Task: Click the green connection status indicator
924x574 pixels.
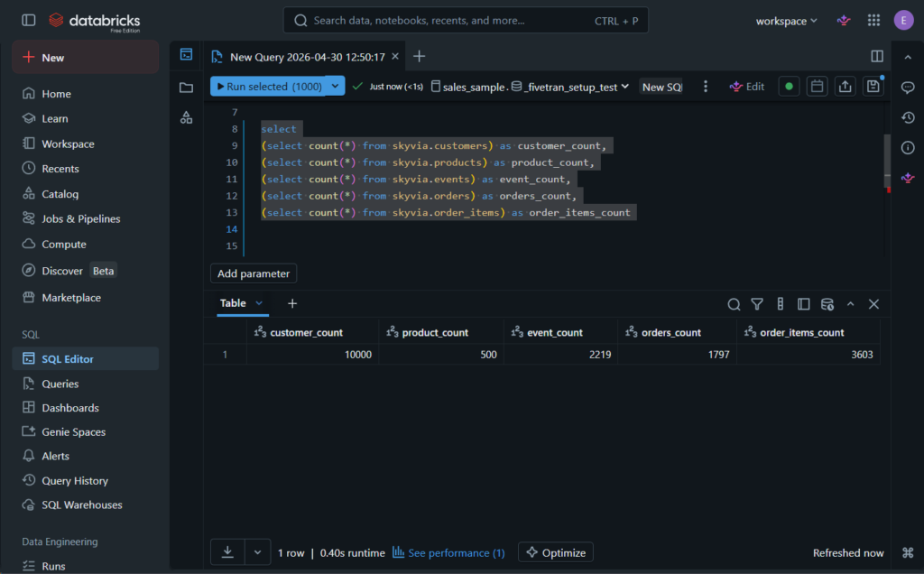Action: pyautogui.click(x=789, y=87)
